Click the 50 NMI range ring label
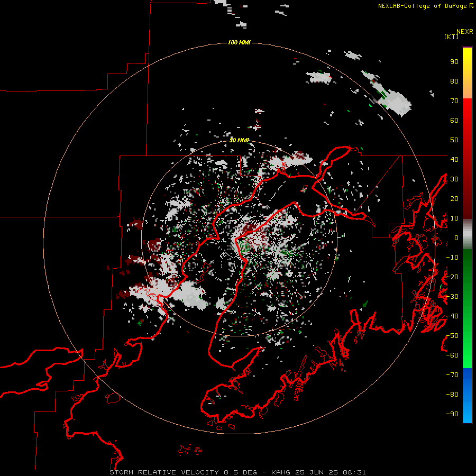Image resolution: width=476 pixels, height=476 pixels. click(x=239, y=140)
